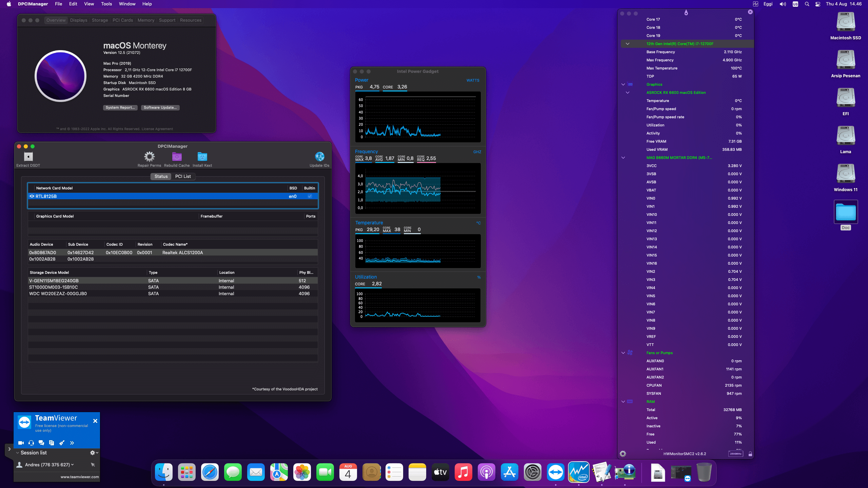
Task: Open Trash in the Dock
Action: pos(704,472)
